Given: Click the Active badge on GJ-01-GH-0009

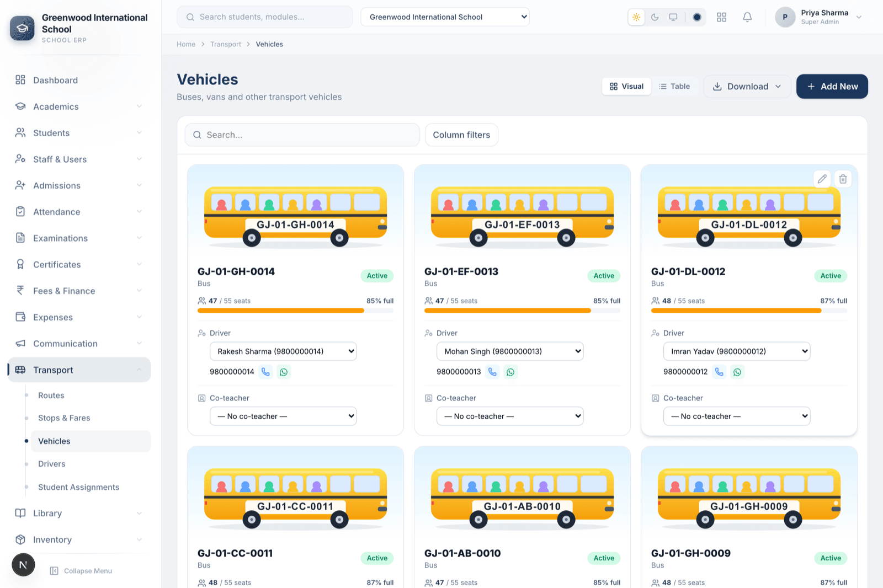Looking at the screenshot, I should tap(831, 558).
